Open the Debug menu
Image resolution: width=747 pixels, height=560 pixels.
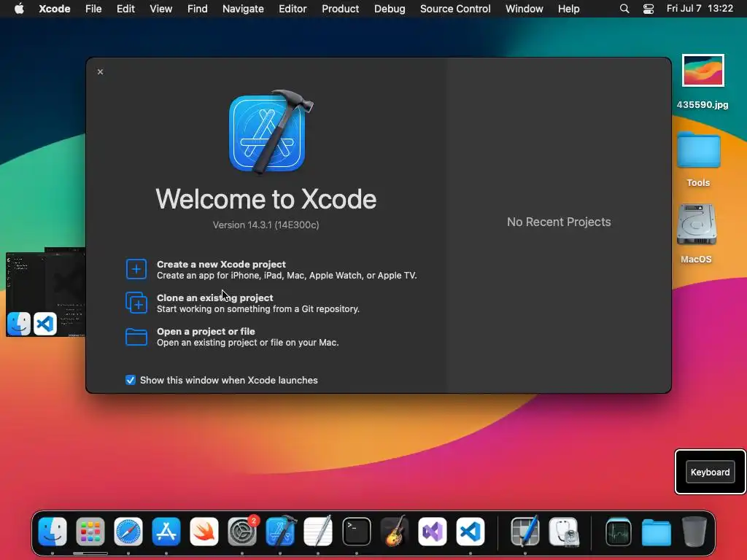coord(390,9)
